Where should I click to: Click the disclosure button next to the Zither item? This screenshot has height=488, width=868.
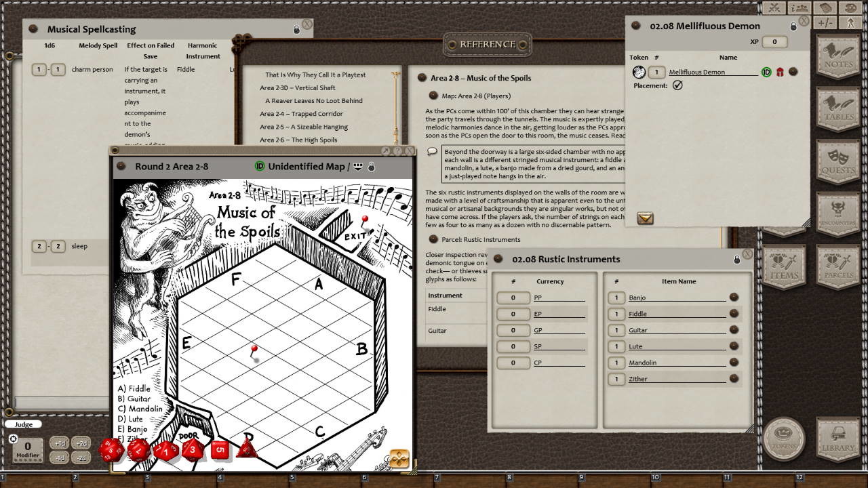point(734,379)
